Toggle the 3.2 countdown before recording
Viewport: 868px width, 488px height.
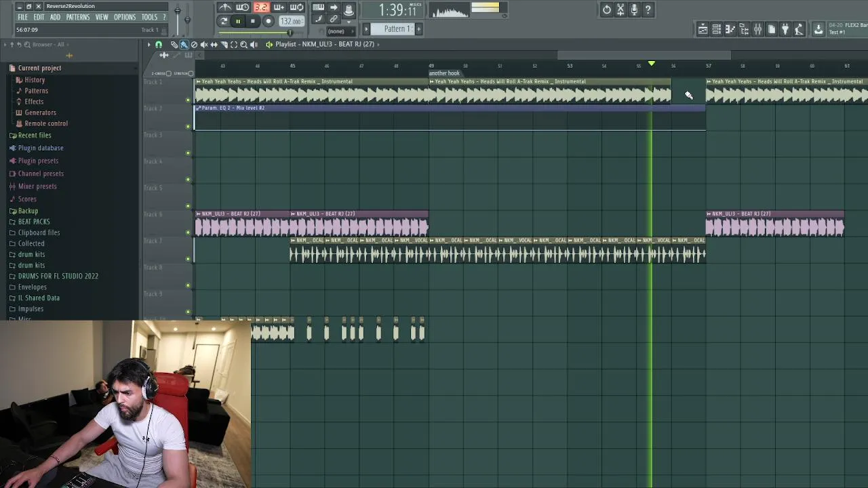(261, 7)
